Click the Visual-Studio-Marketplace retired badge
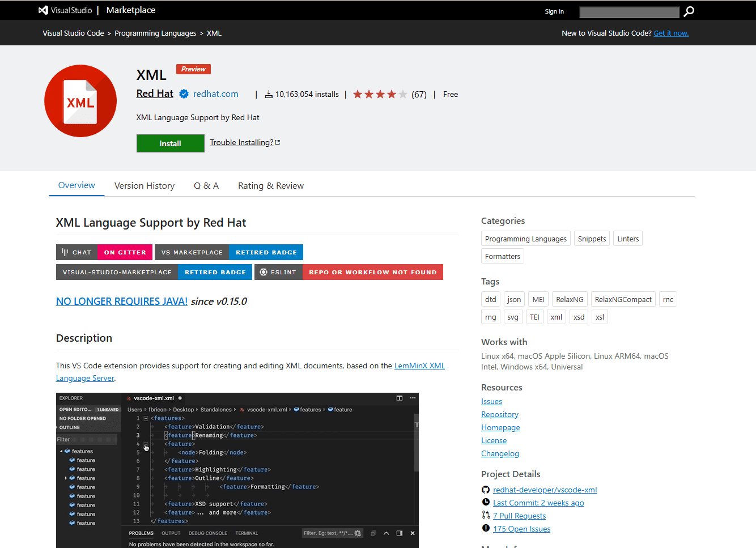This screenshot has width=756, height=548. pos(154,272)
